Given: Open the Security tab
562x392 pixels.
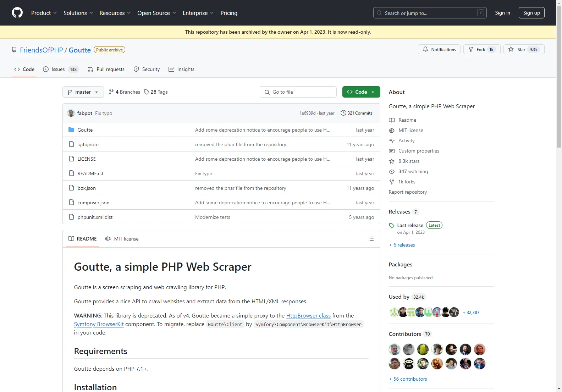Looking at the screenshot, I should point(147,69).
